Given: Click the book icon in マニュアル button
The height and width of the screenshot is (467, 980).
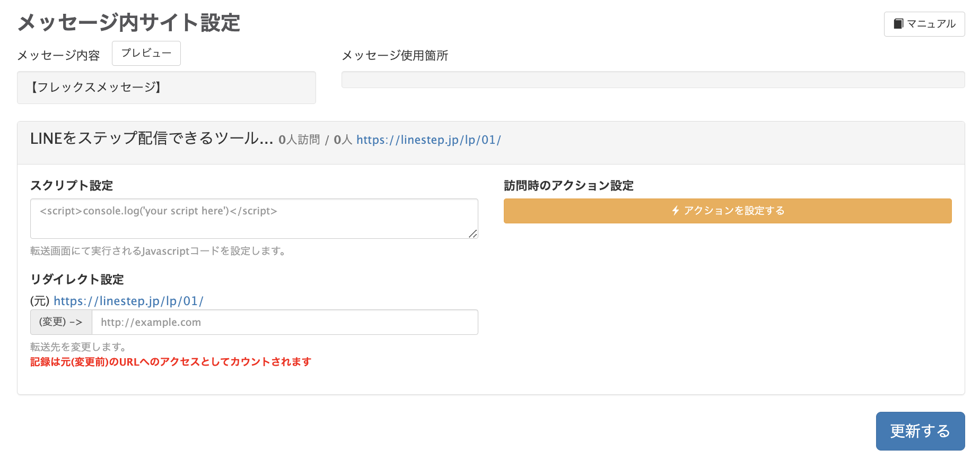Looking at the screenshot, I should 898,24.
